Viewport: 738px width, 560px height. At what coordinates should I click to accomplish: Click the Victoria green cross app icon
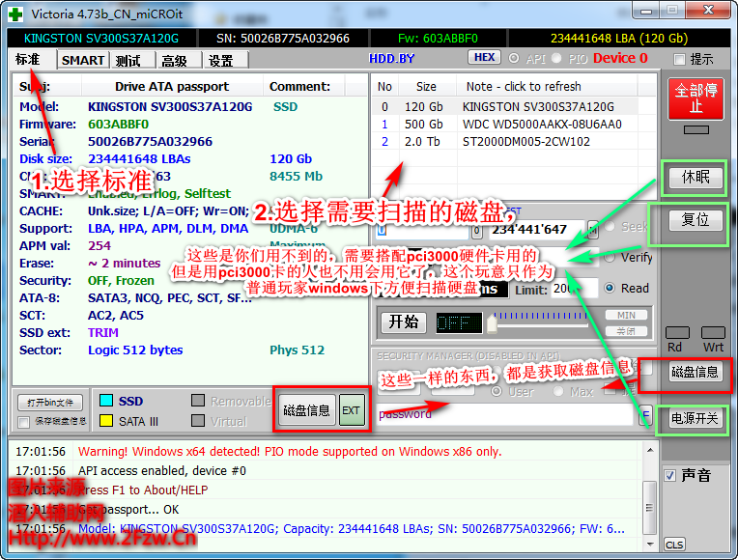coord(15,14)
